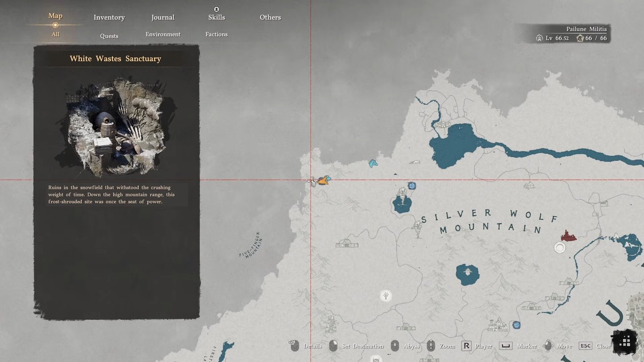
Task: Select blue fast-travel icon near northern lake
Action: [x=412, y=186]
